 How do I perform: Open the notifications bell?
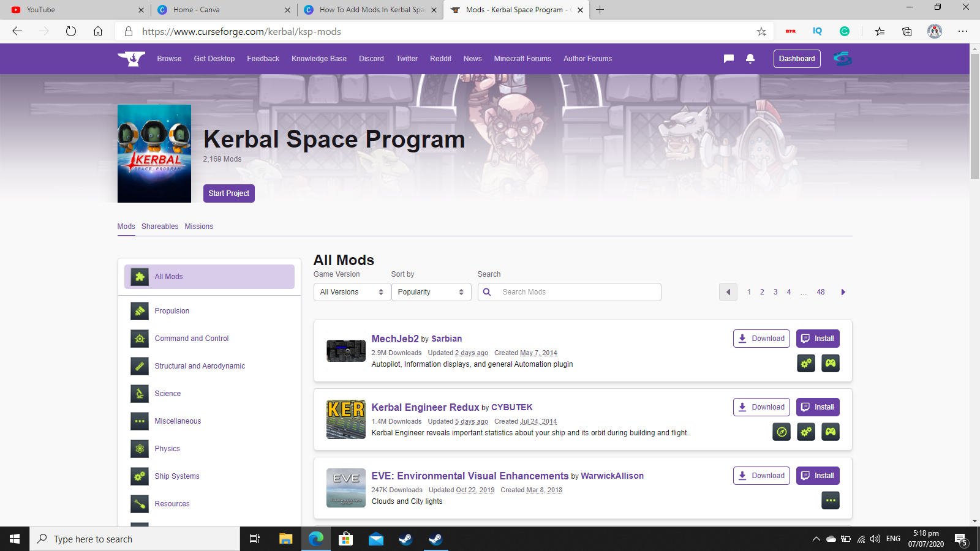click(x=750, y=59)
